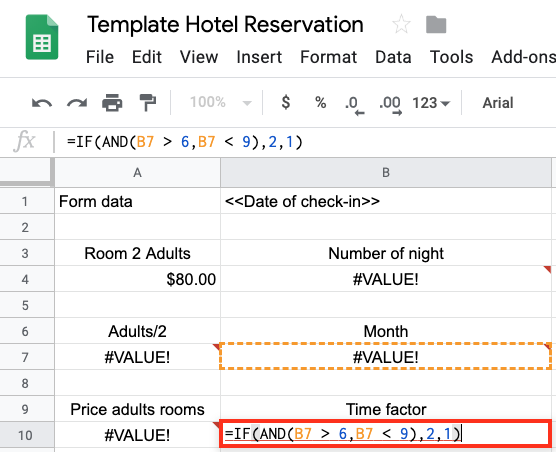
Task: Open the Arial font dropdown
Action: 498,103
